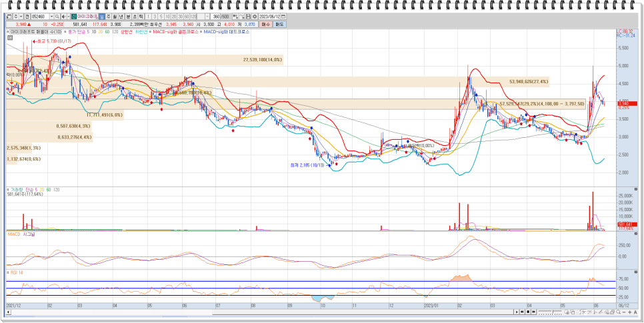644x323 pixels.
Task: Click the stock search magnifier icon
Action: tap(57, 17)
